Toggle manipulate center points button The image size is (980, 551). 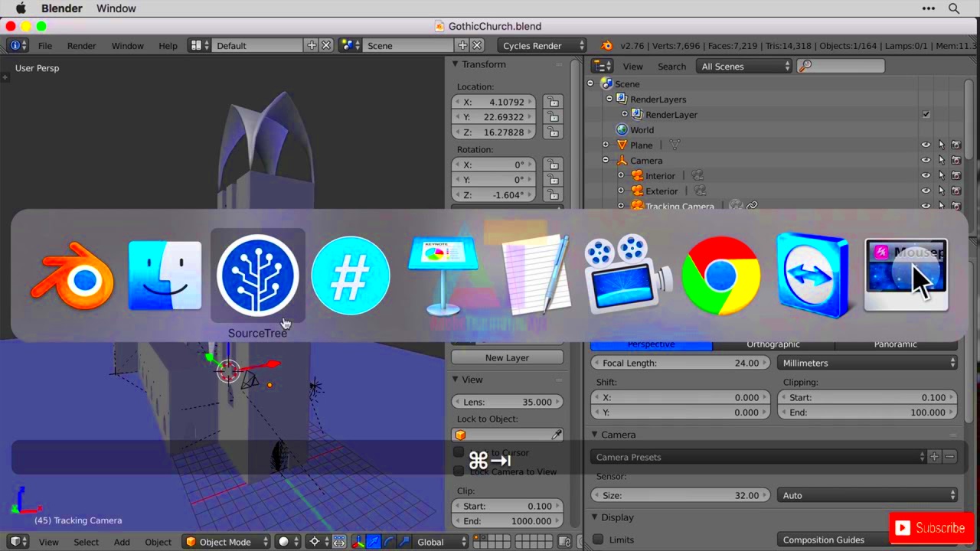(x=339, y=542)
